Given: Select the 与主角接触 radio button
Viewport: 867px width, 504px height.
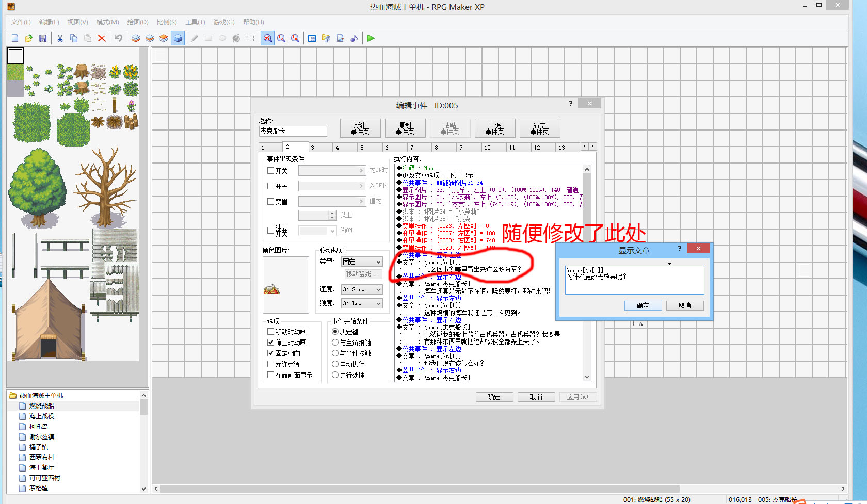Looking at the screenshot, I should click(335, 343).
